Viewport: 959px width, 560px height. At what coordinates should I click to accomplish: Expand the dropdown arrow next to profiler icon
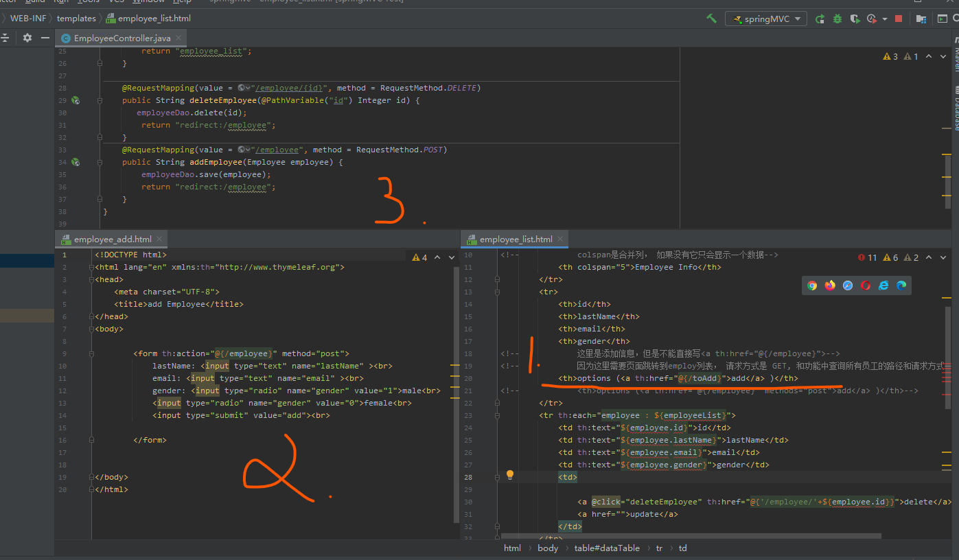point(885,19)
